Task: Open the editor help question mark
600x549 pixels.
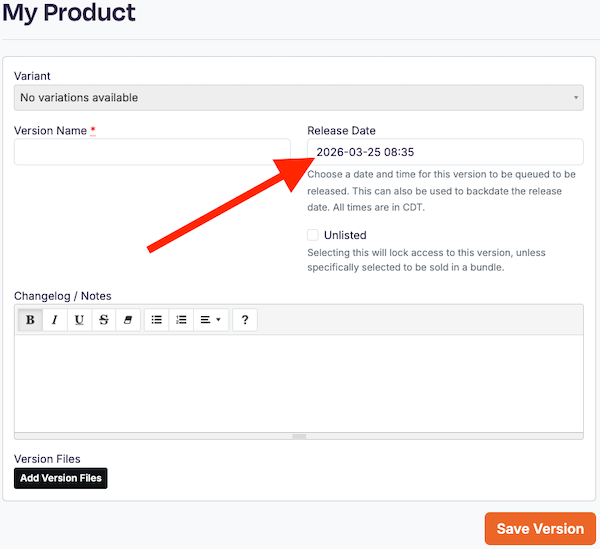Action: pyautogui.click(x=245, y=320)
